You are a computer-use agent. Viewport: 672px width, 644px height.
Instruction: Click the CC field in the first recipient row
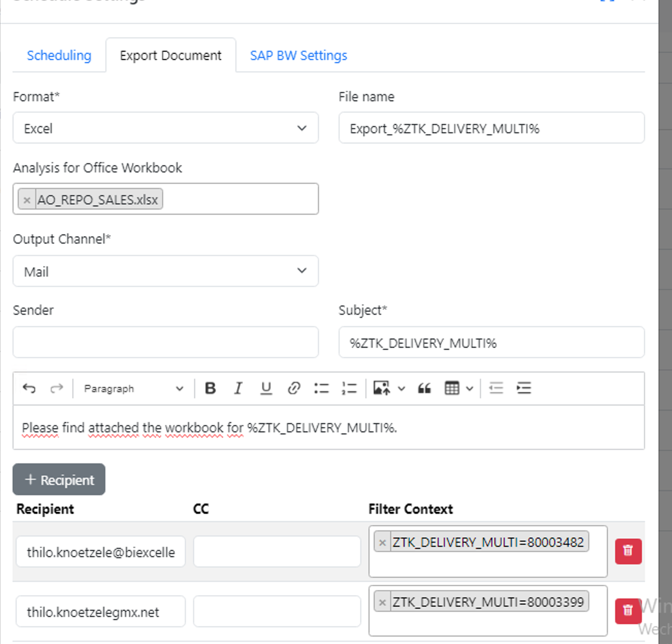(277, 552)
